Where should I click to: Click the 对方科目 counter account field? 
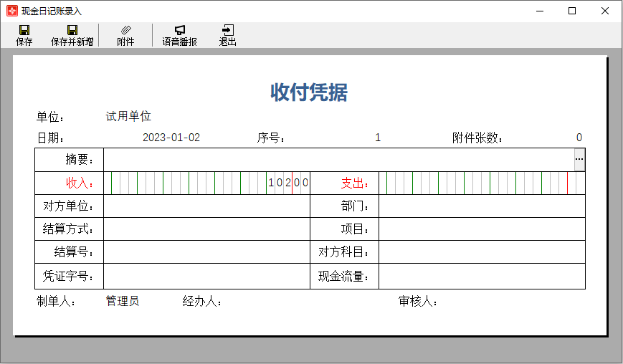[x=482, y=252]
